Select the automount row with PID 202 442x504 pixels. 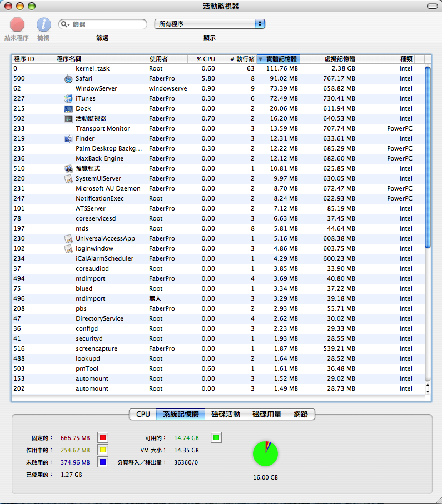tap(218, 388)
